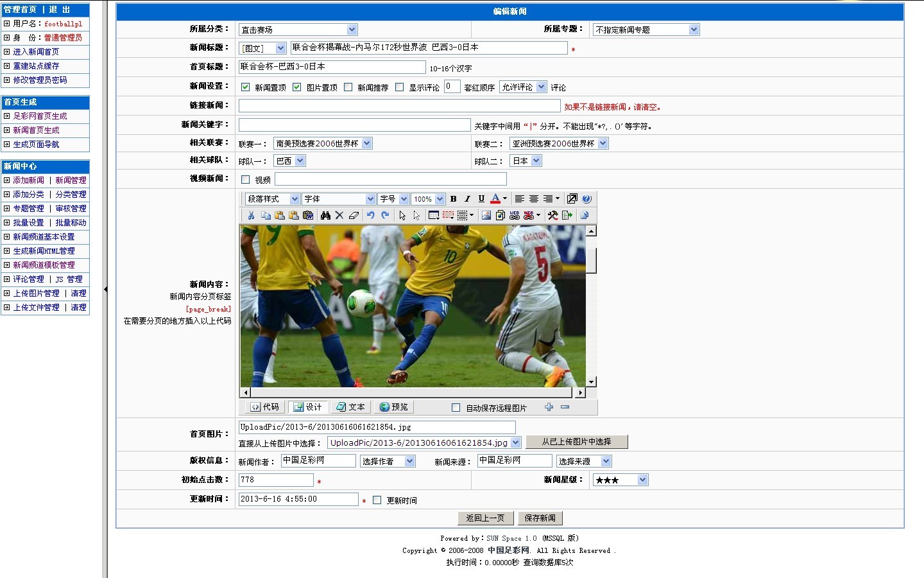Click the Underline formatting icon

[x=481, y=199]
